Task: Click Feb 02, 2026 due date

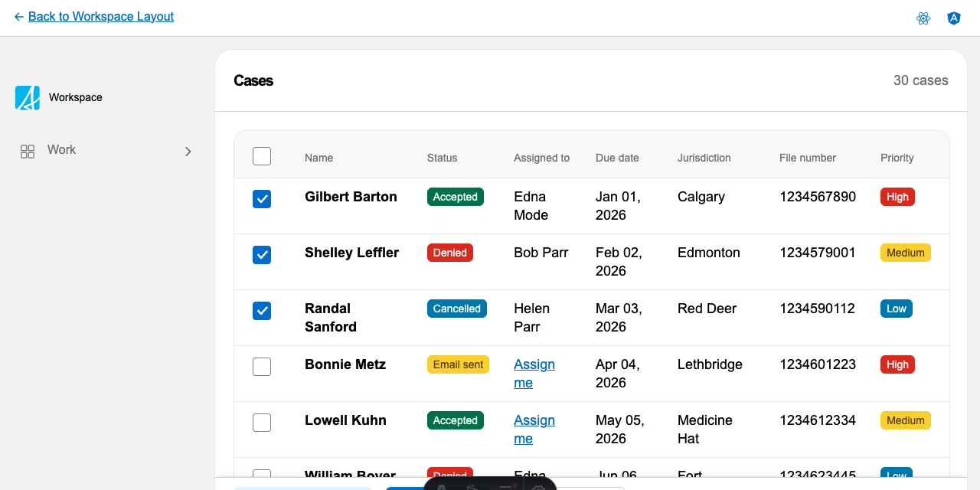Action: coord(619,262)
